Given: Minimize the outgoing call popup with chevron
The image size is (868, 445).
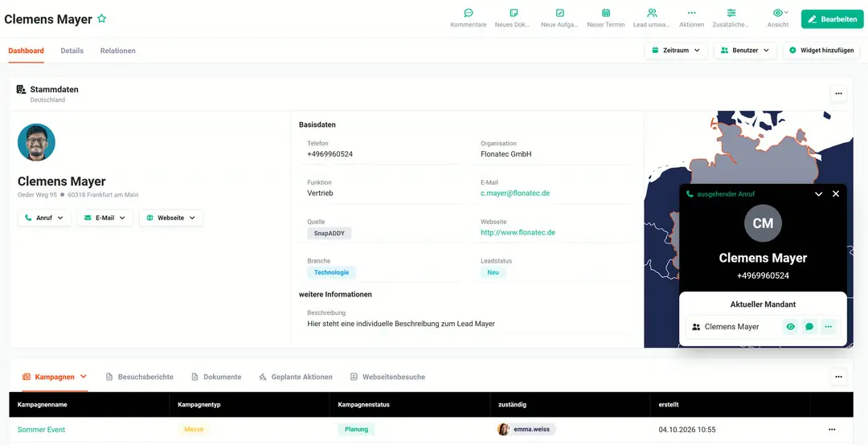Looking at the screenshot, I should point(819,194).
